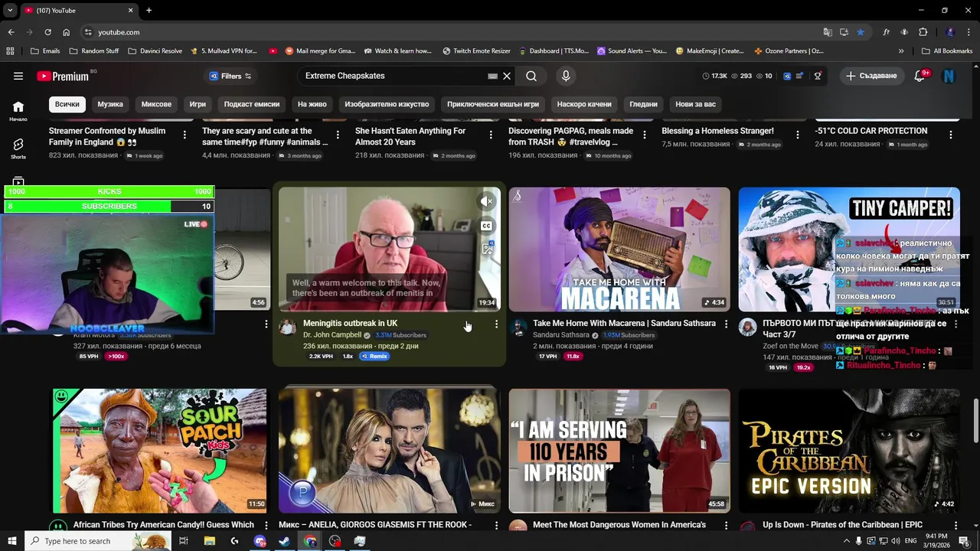The width and height of the screenshot is (980, 551).
Task: Unmute the Meningitis outbreak preview video
Action: [486, 201]
